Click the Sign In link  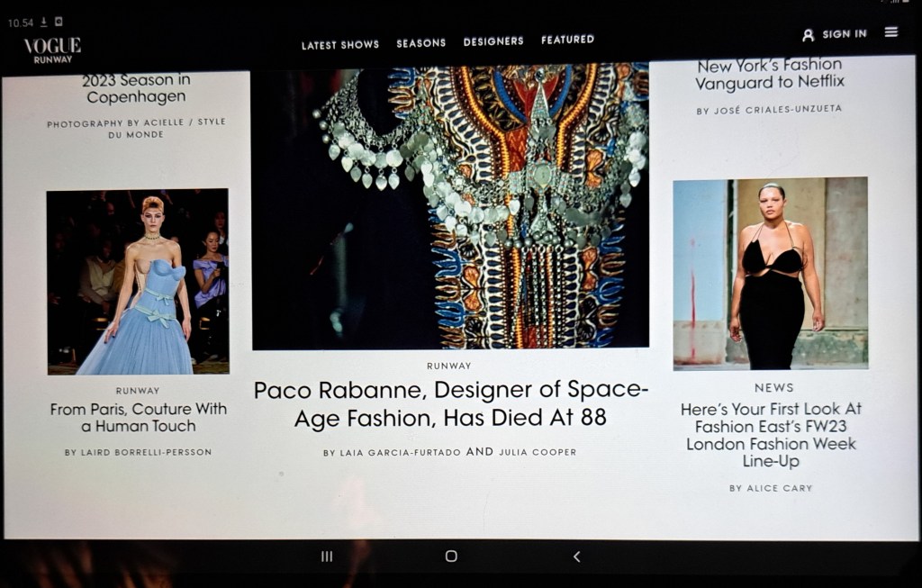click(x=844, y=34)
